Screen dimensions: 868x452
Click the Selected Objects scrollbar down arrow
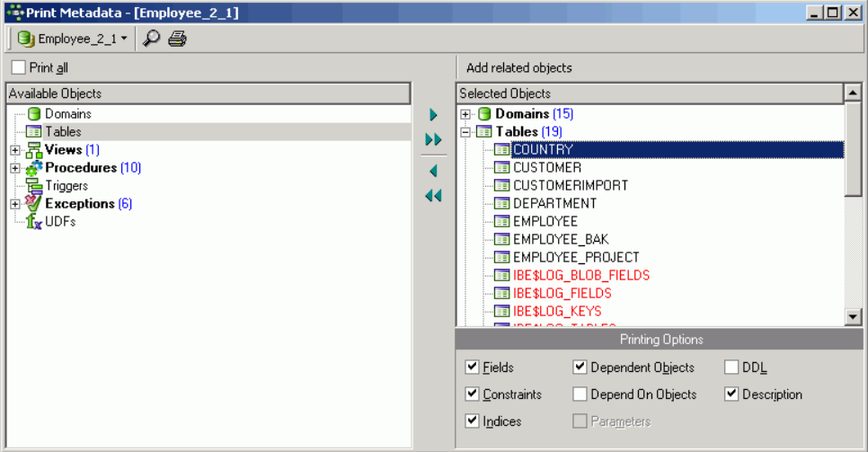[x=853, y=316]
